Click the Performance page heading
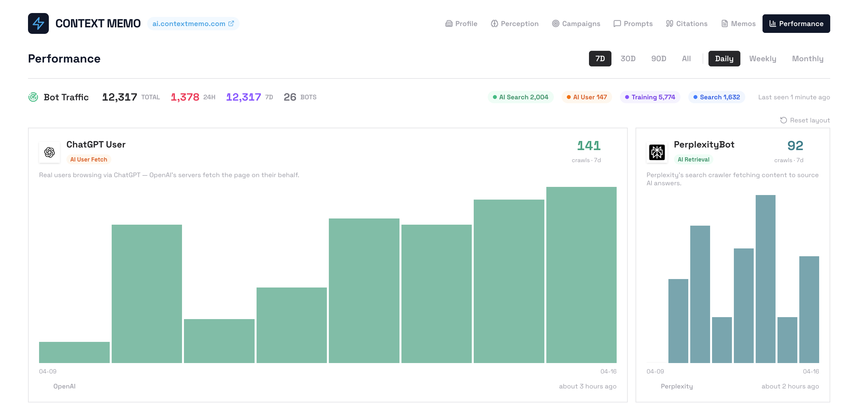Image resolution: width=868 pixels, height=407 pixels. click(x=64, y=59)
